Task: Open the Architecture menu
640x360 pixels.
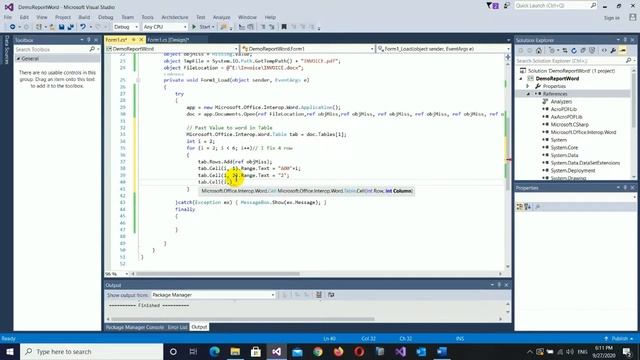Action: click(x=175, y=17)
